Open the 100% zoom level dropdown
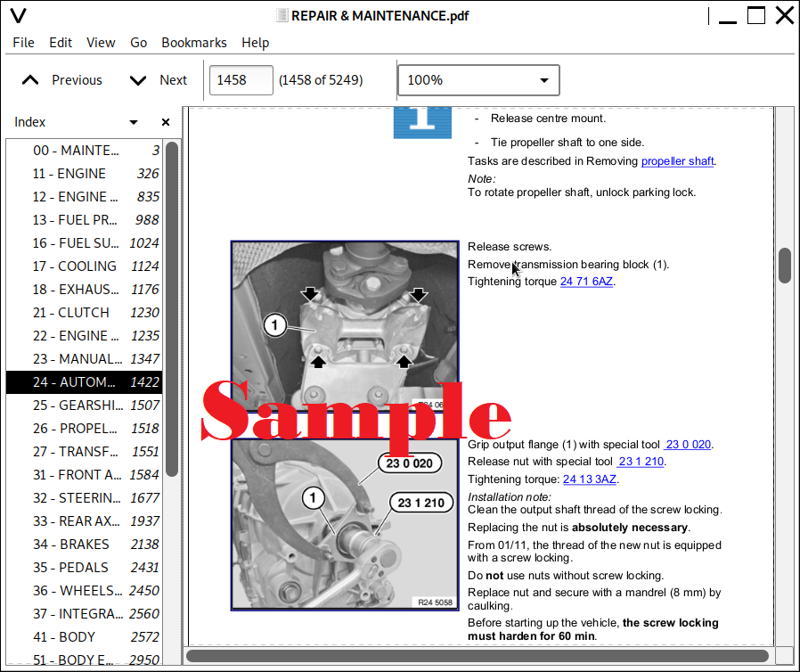The width and height of the screenshot is (800, 672). click(478, 80)
